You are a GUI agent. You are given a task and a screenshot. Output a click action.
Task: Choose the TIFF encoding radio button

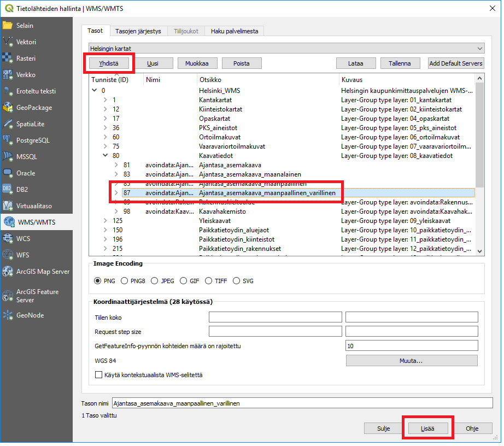tap(209, 281)
